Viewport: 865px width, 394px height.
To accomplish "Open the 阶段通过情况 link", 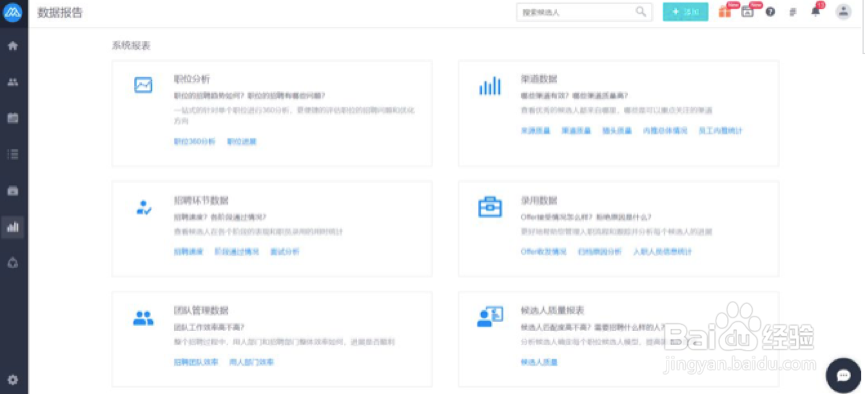I will (237, 252).
